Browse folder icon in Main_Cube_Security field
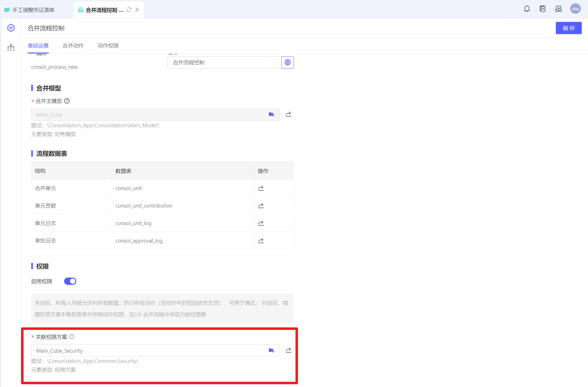 (271, 350)
